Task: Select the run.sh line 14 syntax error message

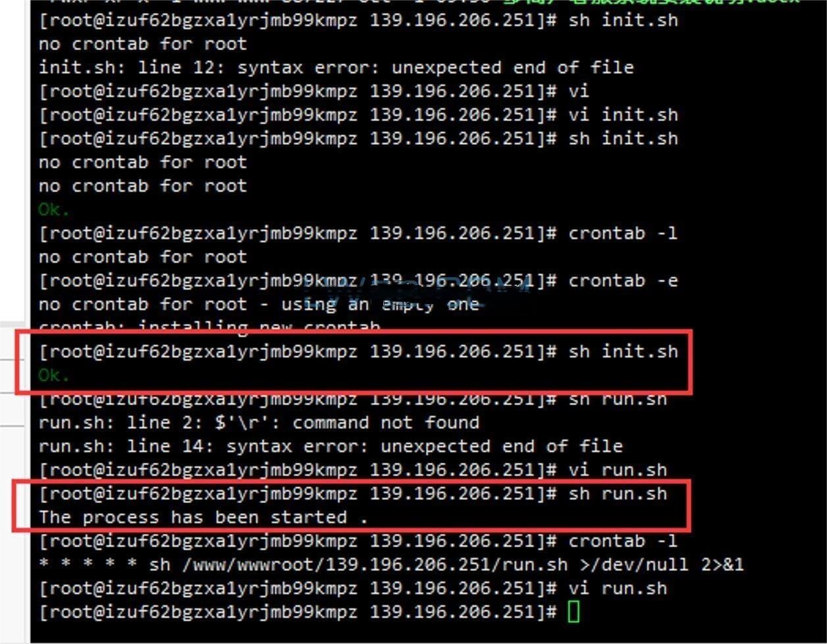Action: point(331,446)
